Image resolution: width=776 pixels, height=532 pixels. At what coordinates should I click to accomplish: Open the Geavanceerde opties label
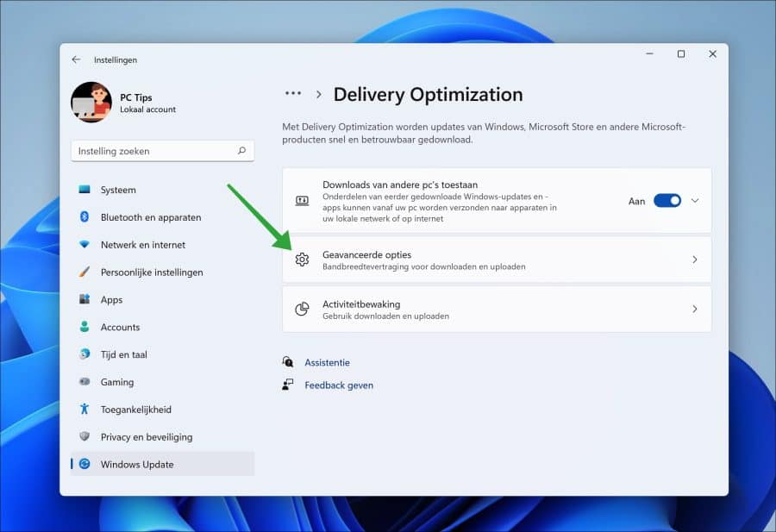pyautogui.click(x=366, y=254)
